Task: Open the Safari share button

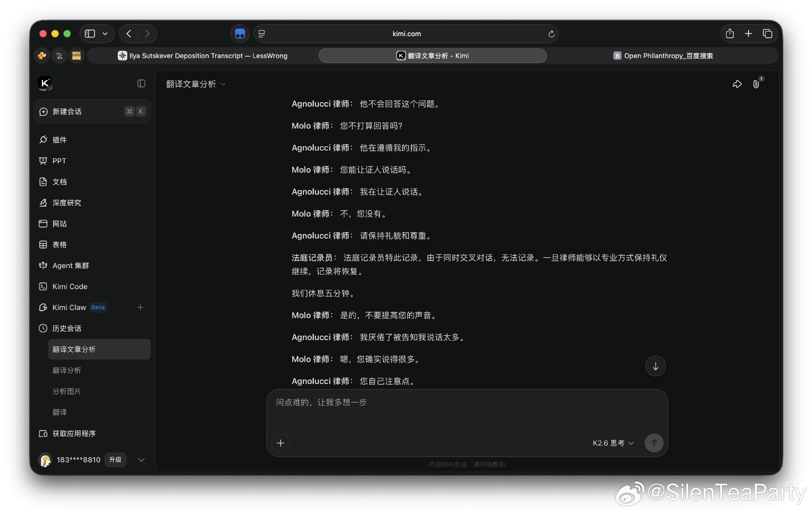Action: click(x=730, y=34)
